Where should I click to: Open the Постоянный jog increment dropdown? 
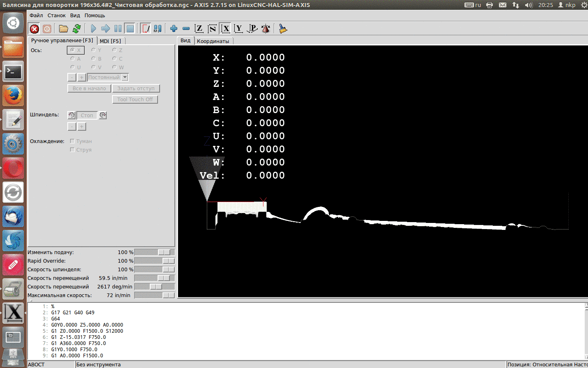click(108, 77)
